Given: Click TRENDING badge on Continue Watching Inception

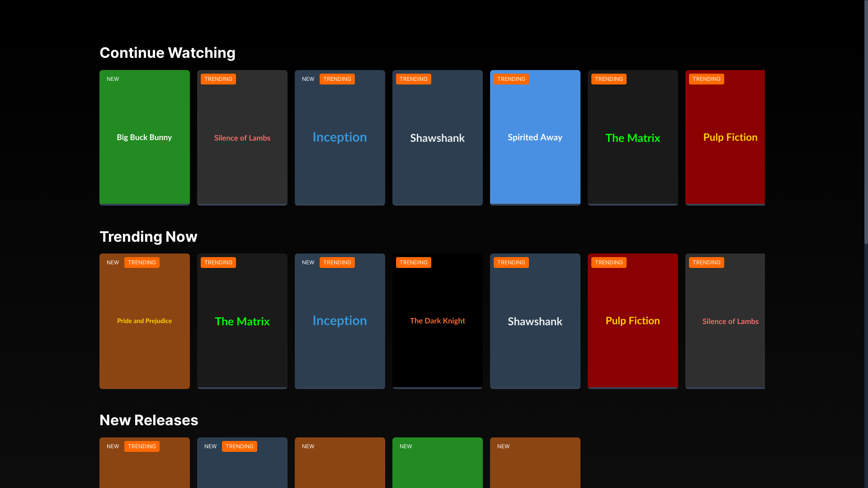Looking at the screenshot, I should (x=337, y=79).
